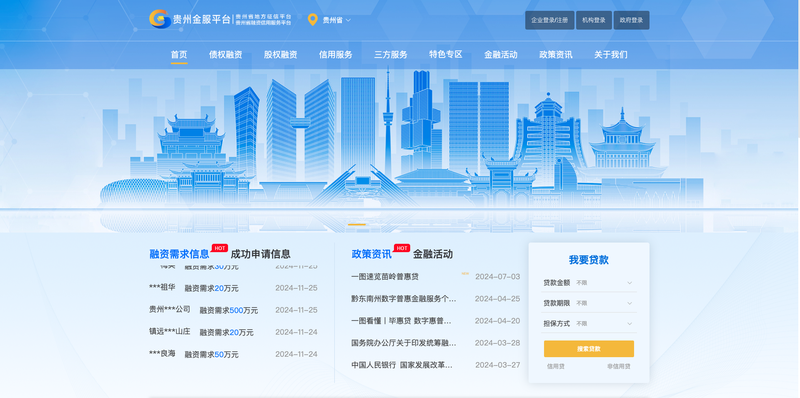Expand the 贵州省 region dropdown
This screenshot has height=398, width=800.
(336, 20)
